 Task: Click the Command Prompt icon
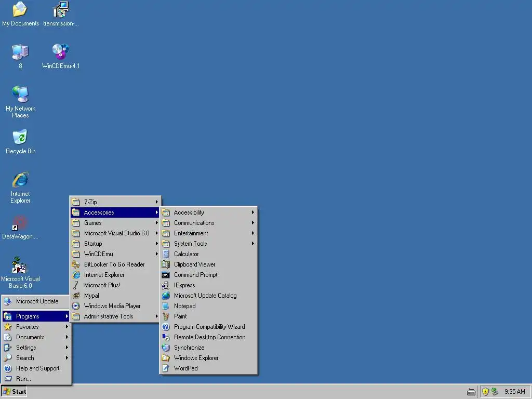coord(166,275)
